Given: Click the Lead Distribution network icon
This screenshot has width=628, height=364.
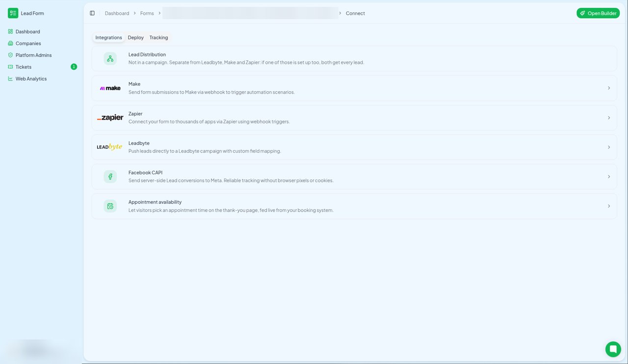Looking at the screenshot, I should coord(110,58).
